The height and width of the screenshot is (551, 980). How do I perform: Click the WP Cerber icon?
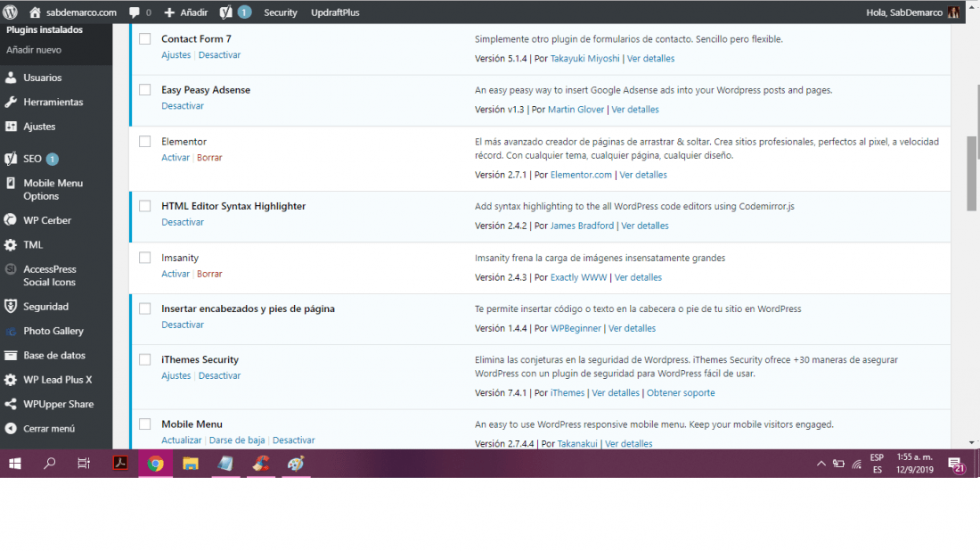point(11,220)
